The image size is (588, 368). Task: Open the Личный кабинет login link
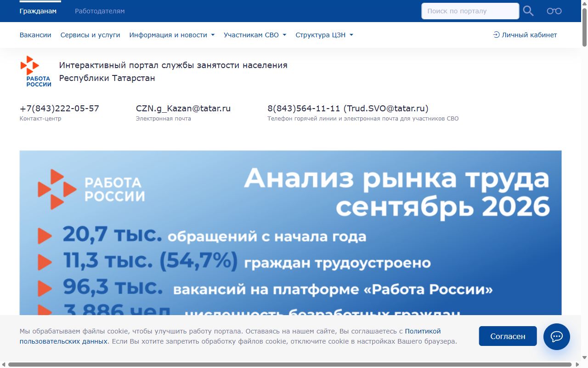[525, 35]
